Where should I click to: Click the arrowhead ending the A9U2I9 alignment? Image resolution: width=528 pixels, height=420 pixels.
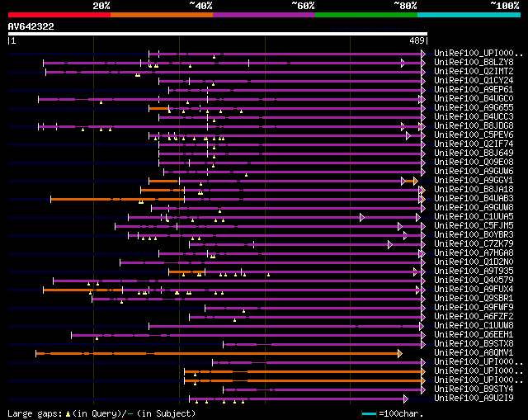click(406, 399)
